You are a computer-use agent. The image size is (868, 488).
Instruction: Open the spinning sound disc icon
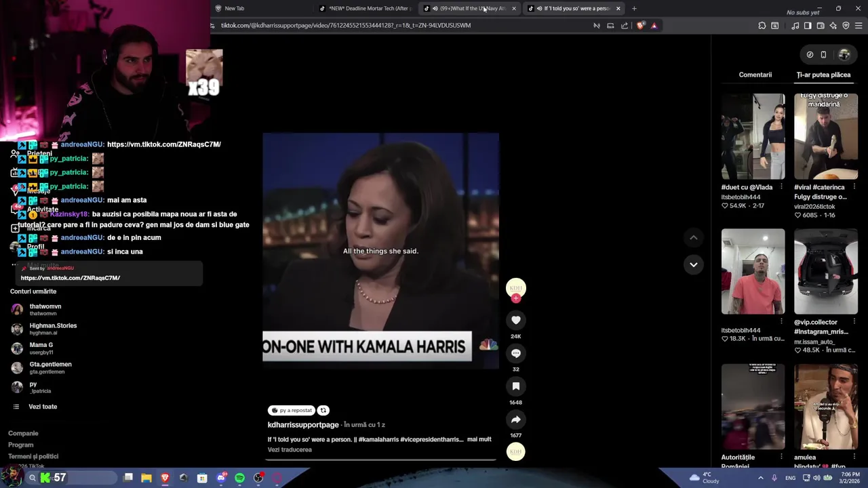click(516, 451)
